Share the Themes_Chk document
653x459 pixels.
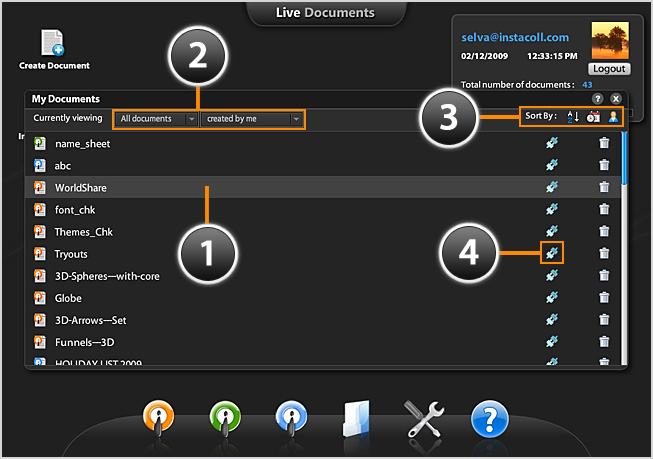pos(552,231)
